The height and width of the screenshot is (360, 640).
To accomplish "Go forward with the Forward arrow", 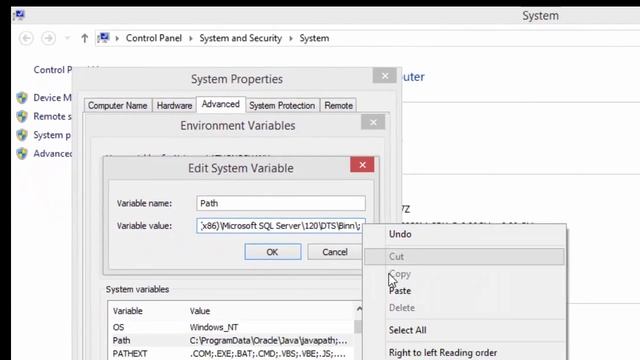I will click(x=49, y=38).
